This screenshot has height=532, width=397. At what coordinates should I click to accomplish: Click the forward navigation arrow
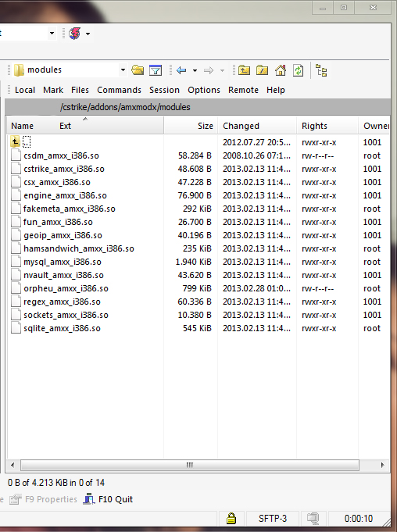209,70
